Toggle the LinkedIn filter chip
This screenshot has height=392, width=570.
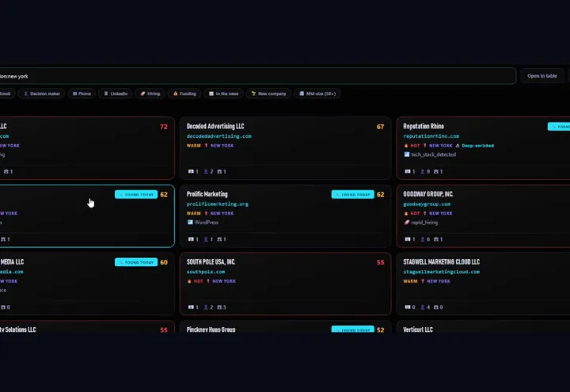116,93
